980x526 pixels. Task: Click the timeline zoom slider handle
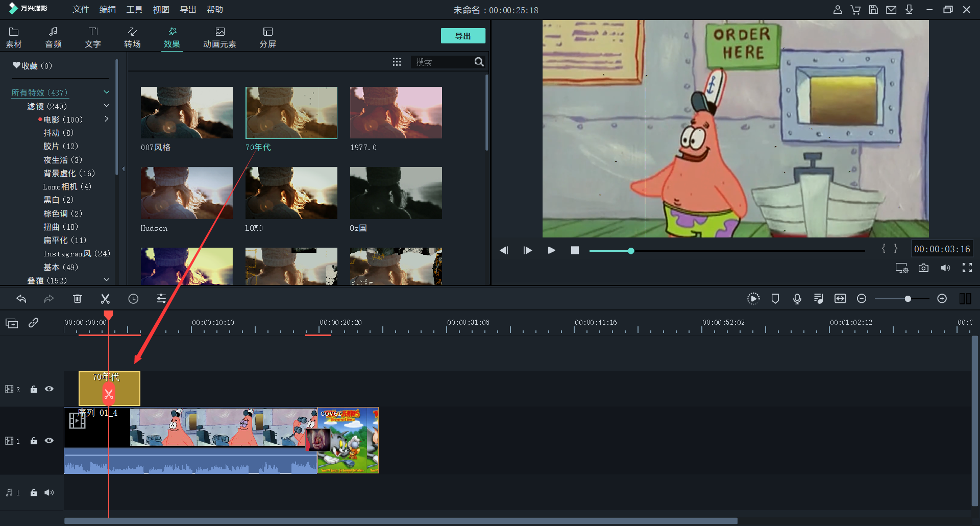(908, 299)
